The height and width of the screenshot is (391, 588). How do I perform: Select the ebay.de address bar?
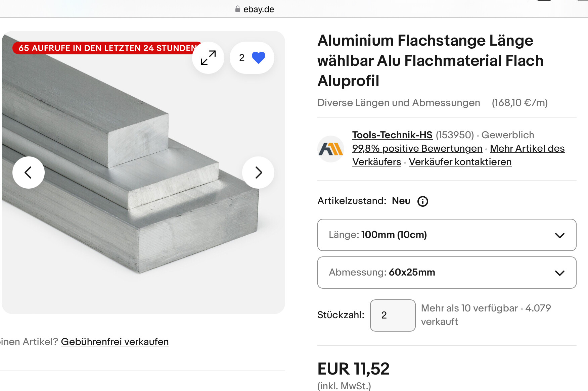[x=259, y=9]
